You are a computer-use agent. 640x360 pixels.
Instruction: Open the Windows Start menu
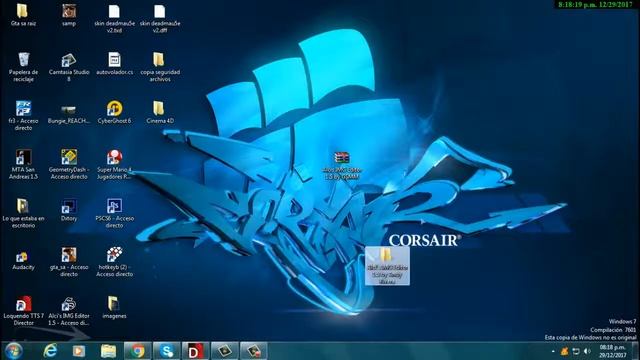(x=14, y=351)
